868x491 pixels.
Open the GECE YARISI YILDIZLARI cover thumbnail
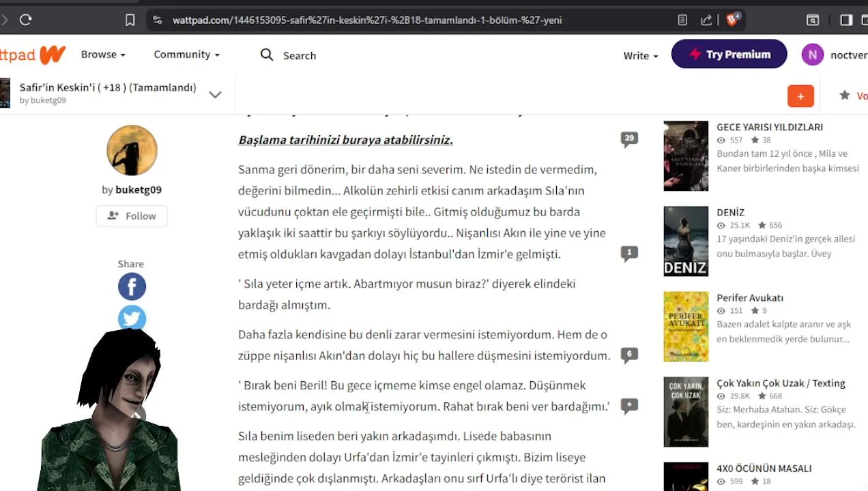tap(686, 156)
